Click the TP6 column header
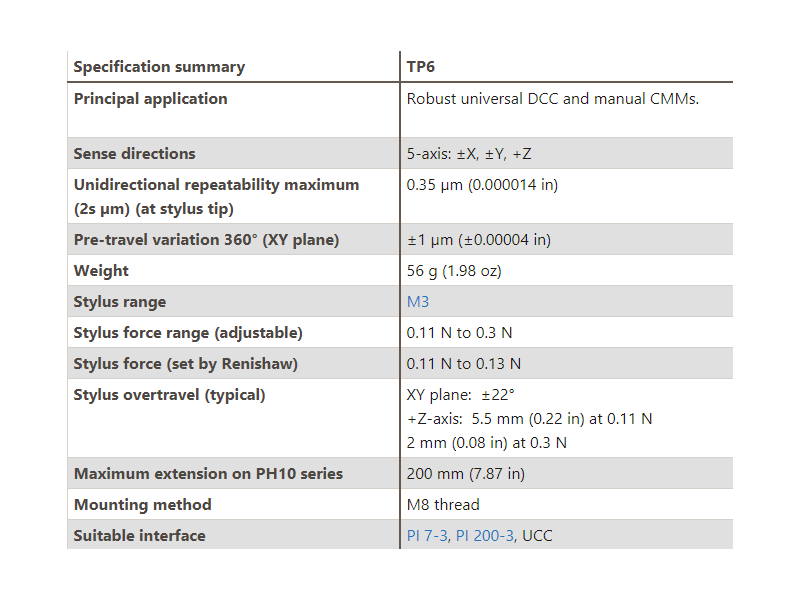Viewport: 800px width, 600px height. 420,67
